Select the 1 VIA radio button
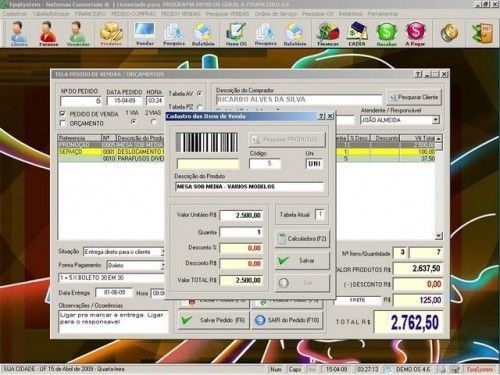This screenshot has width=500, height=375. tap(134, 122)
